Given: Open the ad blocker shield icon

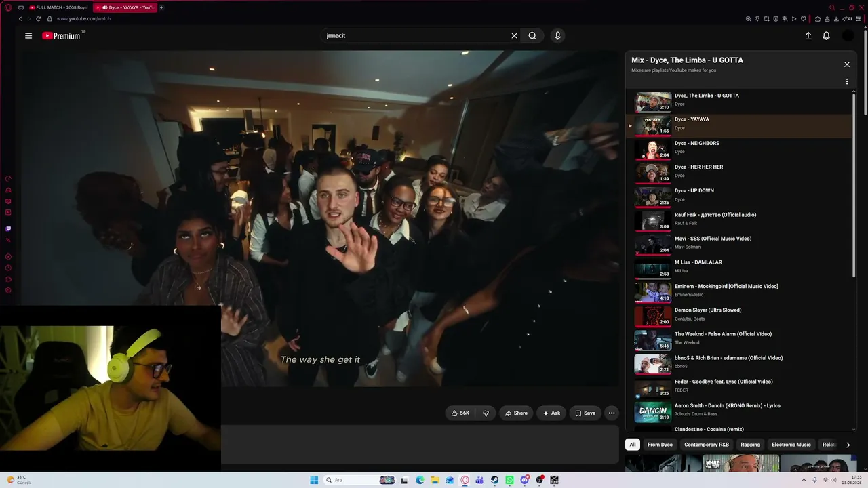Looking at the screenshot, I should pyautogui.click(x=776, y=19).
